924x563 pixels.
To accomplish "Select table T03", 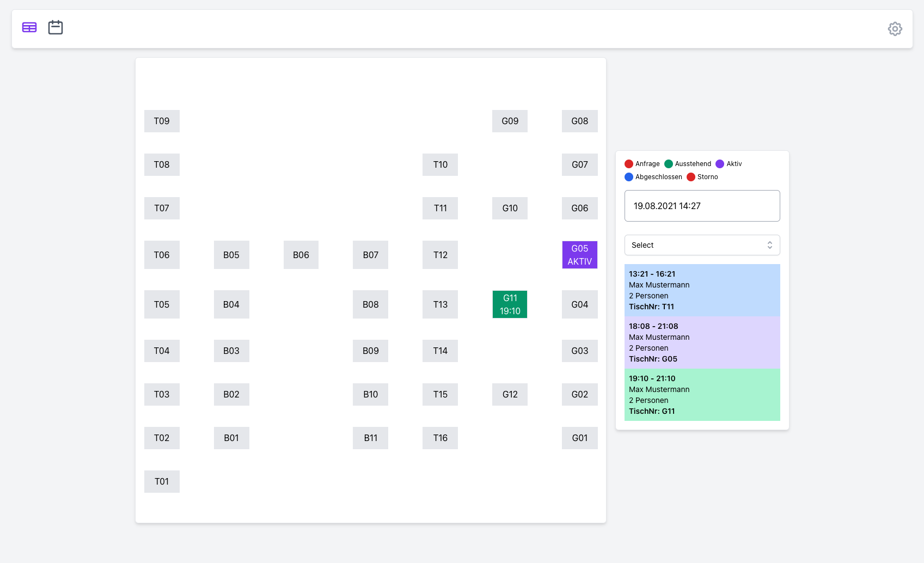I will point(162,394).
